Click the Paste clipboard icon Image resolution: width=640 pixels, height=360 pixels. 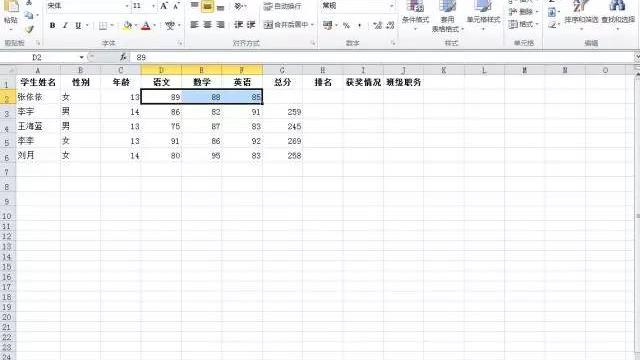(11, 6)
